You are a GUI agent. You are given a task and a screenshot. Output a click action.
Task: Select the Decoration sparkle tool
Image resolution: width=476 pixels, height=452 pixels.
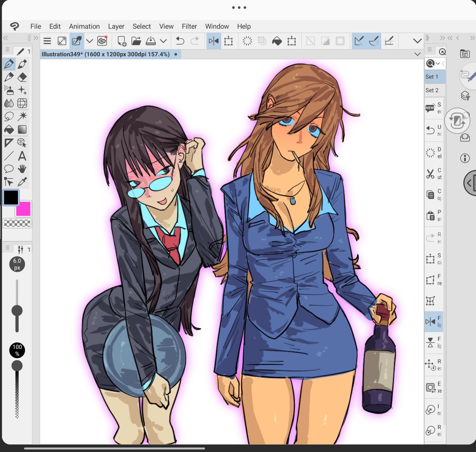22,90
